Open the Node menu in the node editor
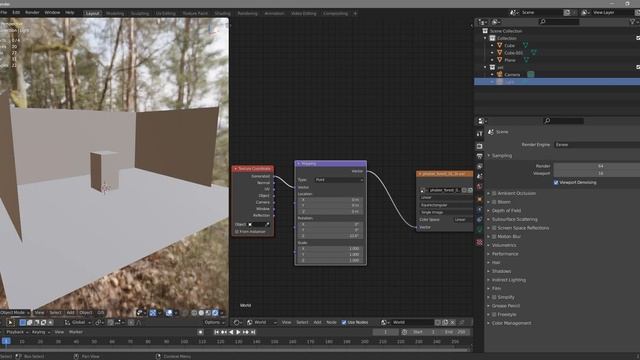640x360 pixels. point(331,322)
